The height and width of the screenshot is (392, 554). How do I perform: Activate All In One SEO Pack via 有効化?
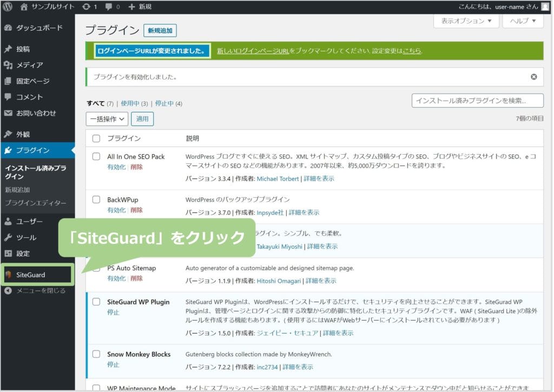coord(116,167)
